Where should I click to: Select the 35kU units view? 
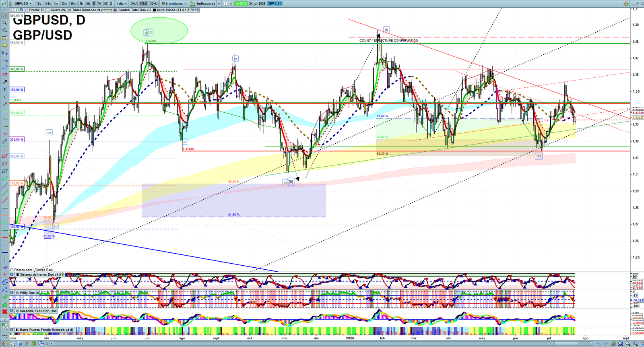[x=154, y=4]
